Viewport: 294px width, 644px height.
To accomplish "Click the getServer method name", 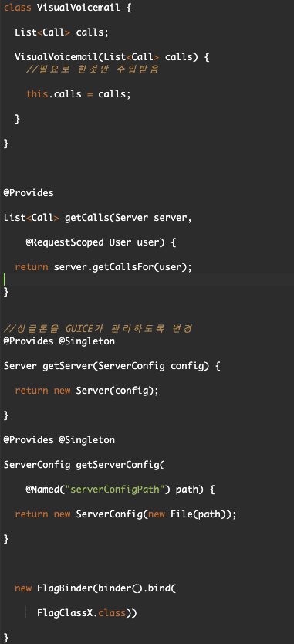I will [67, 366].
